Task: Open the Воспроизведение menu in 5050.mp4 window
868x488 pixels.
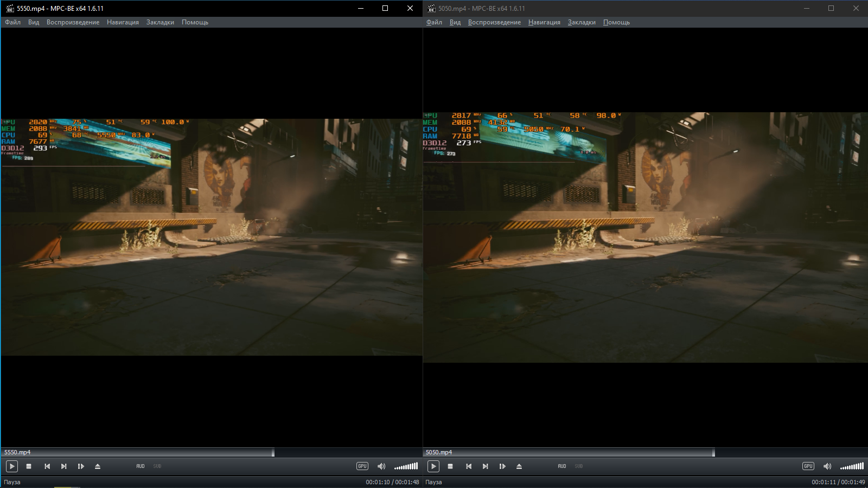Action: (494, 22)
